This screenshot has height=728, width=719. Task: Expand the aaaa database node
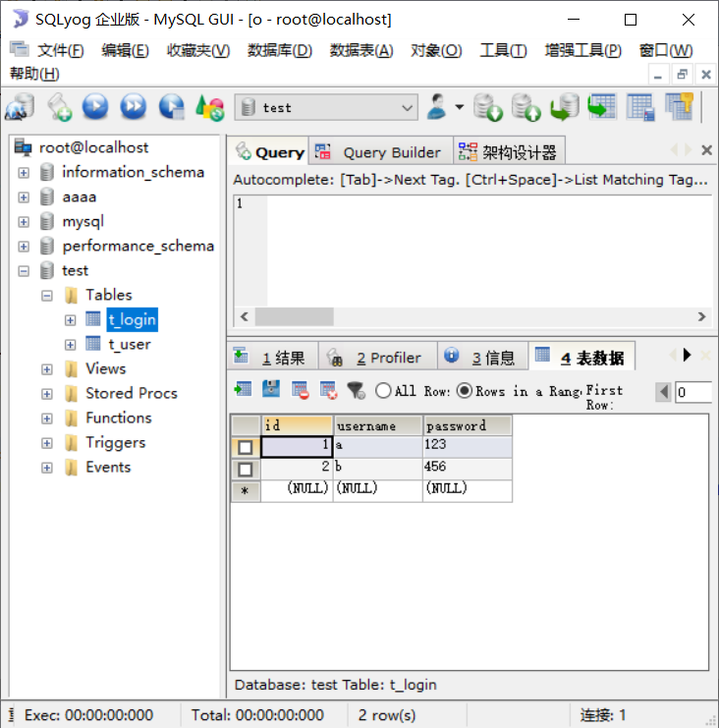point(24,197)
